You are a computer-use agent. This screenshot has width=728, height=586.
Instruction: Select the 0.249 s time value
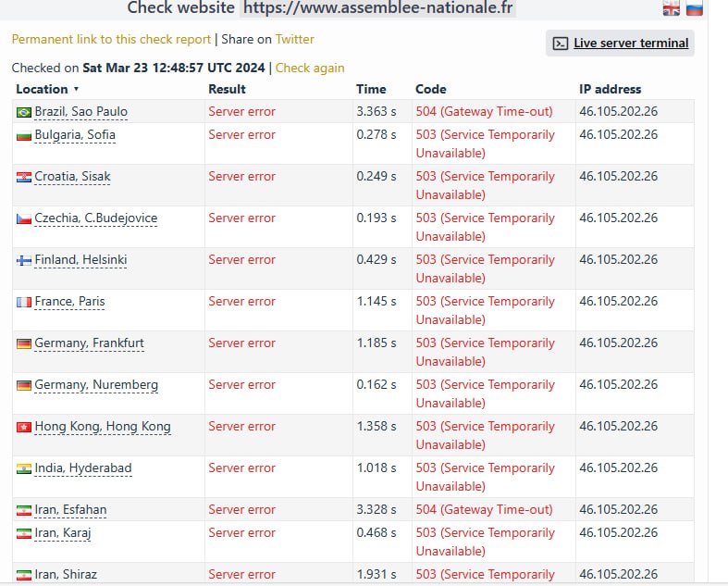click(376, 177)
